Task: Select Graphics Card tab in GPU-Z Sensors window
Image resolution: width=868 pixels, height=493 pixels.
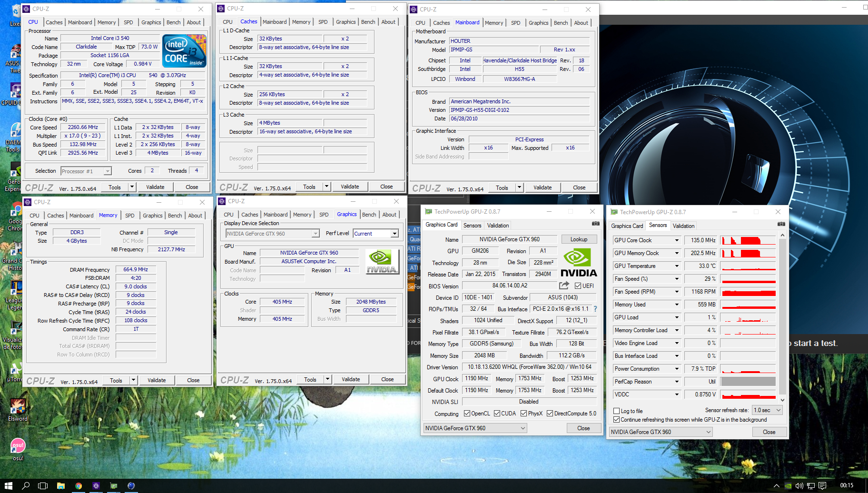Action: coord(627,226)
